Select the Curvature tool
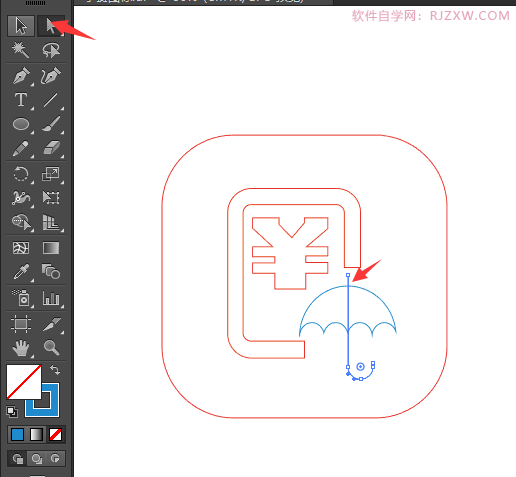Screen dimensions: 516x477 [x=51, y=76]
